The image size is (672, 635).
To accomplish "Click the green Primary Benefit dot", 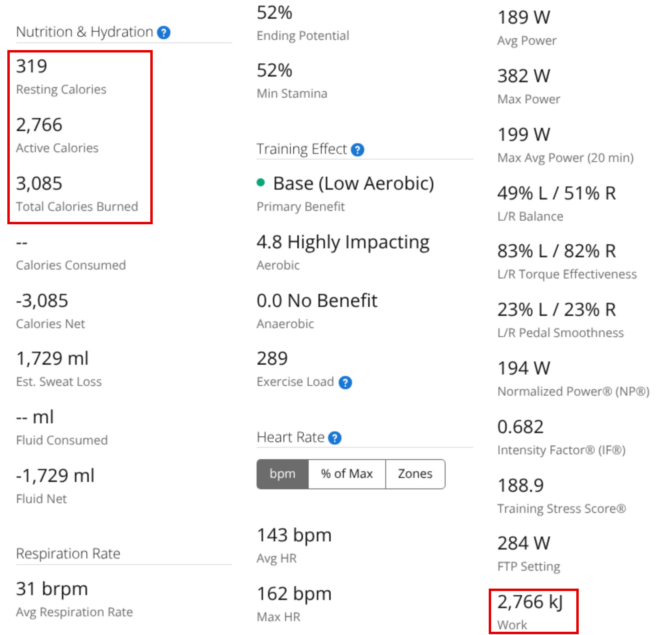I will pyautogui.click(x=261, y=182).
